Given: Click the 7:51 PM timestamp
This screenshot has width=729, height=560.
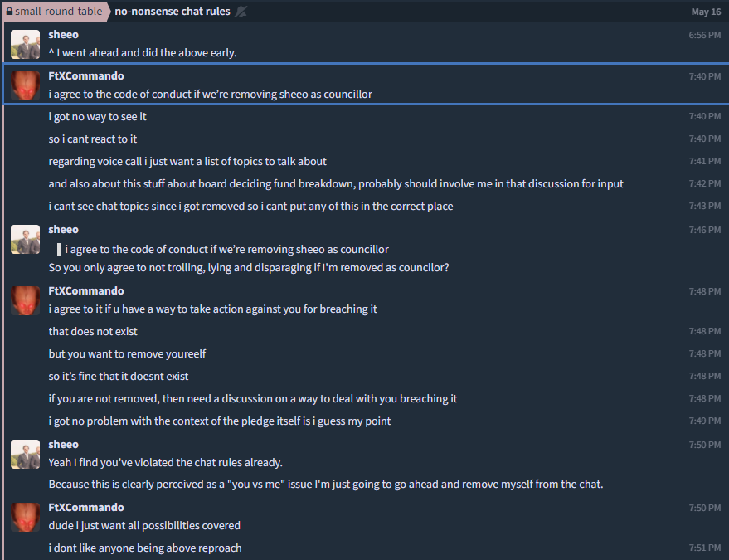Looking at the screenshot, I should click(x=704, y=548).
